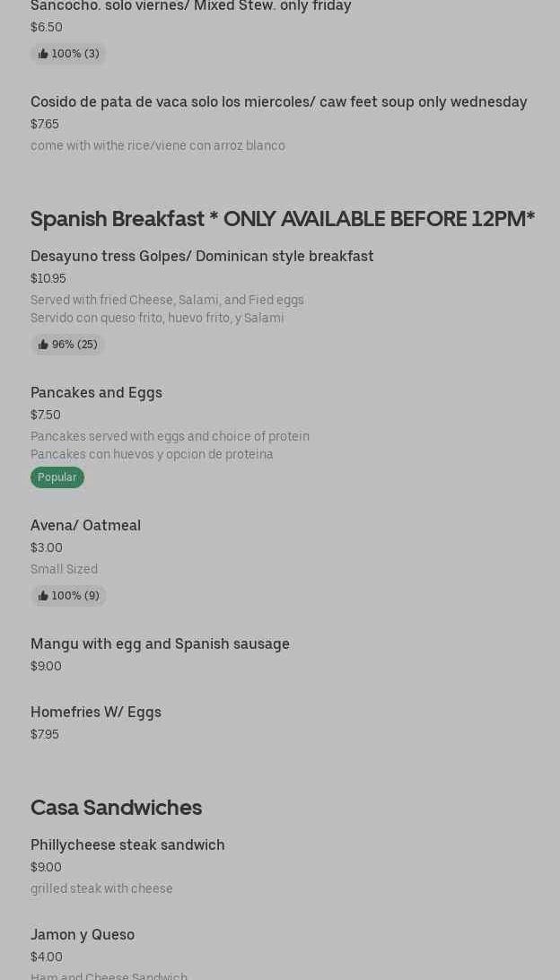Choose the Homefries W/ Eggs item

point(96,713)
